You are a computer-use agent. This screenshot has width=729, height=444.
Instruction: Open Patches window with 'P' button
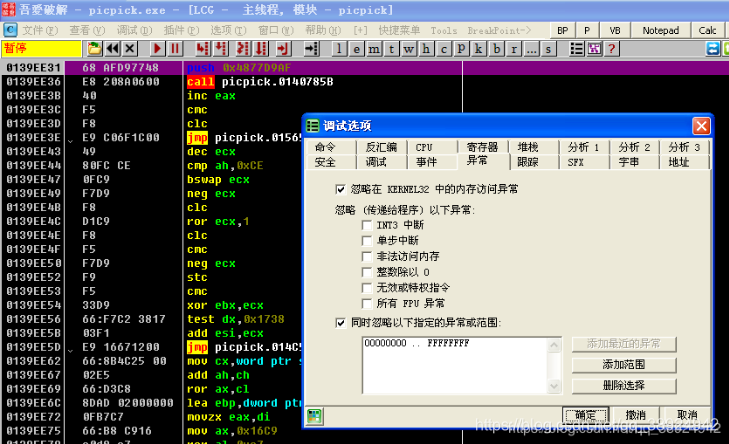(461, 49)
